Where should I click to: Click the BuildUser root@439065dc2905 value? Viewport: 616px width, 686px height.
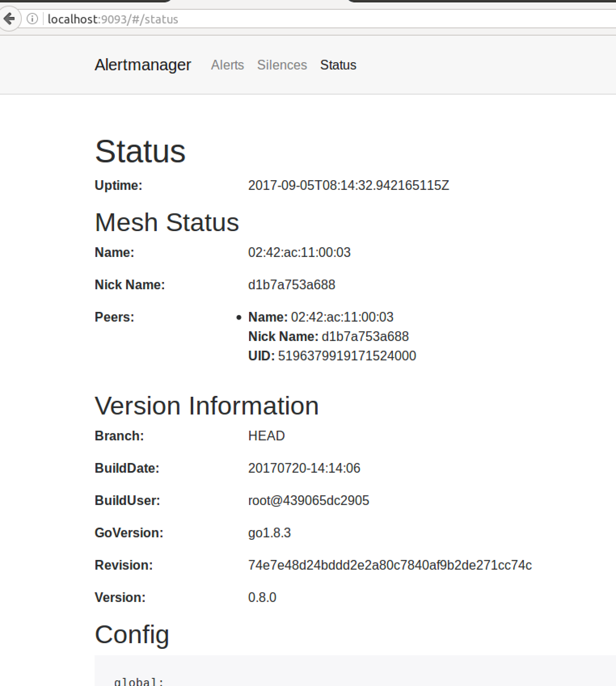coord(308,500)
